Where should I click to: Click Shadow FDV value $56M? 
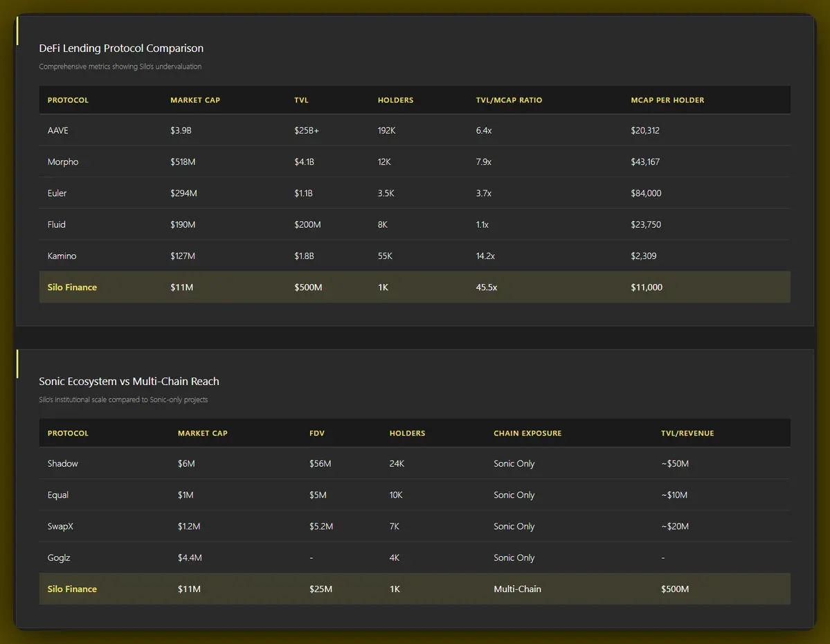(321, 463)
